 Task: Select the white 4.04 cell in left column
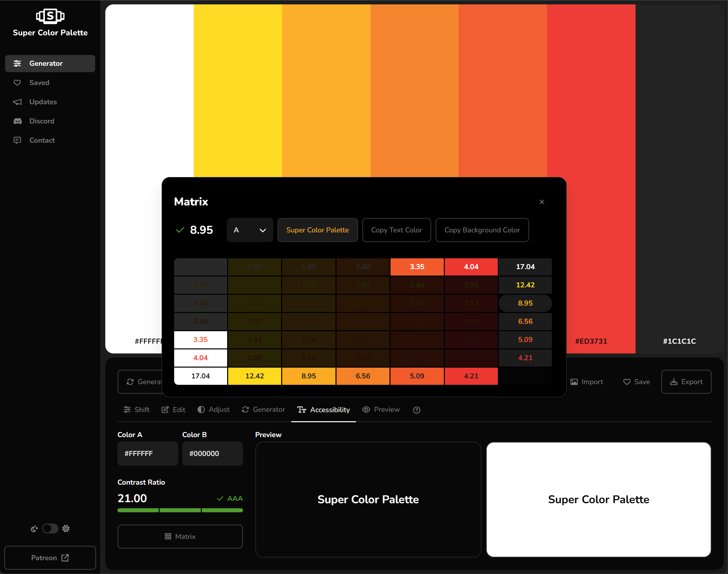click(200, 358)
